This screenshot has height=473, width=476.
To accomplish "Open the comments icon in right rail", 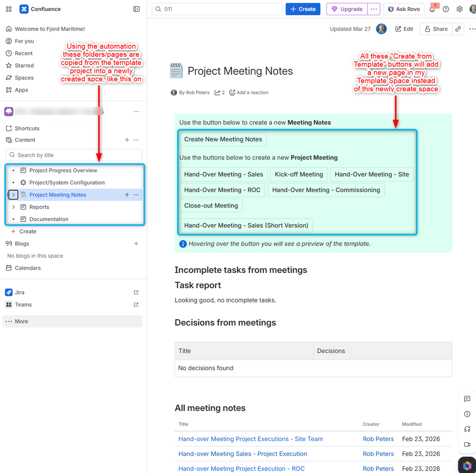I will 467,399.
